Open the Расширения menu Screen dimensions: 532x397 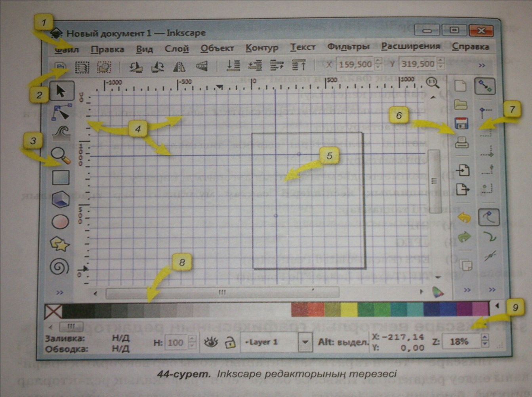410,46
